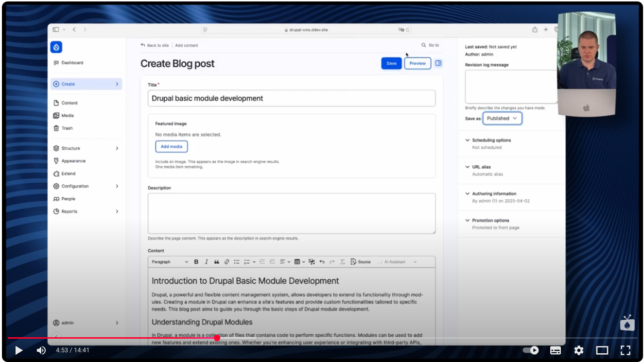
Task: Create a bulleted list in the editor
Action: click(237, 261)
